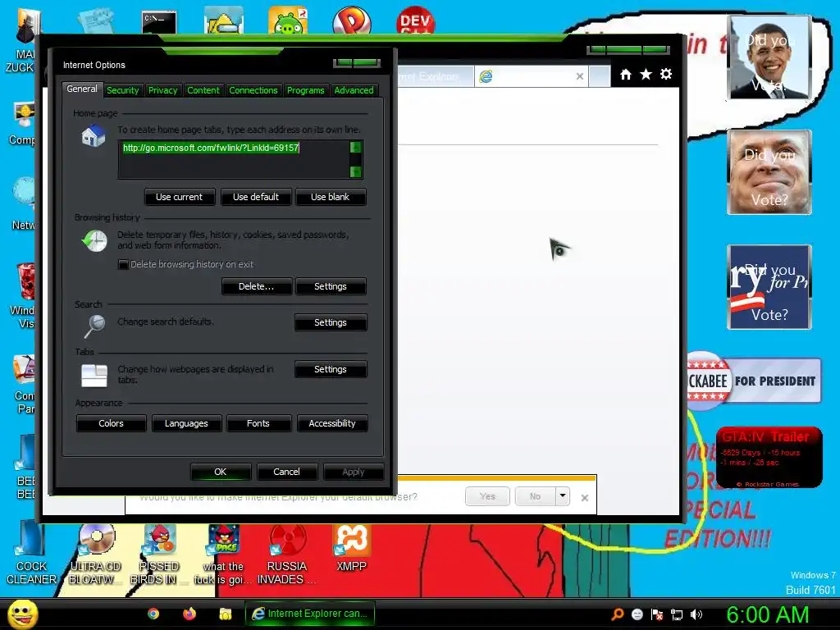Click inside the home page URL field
Screen dimensions: 840x630
pos(234,159)
